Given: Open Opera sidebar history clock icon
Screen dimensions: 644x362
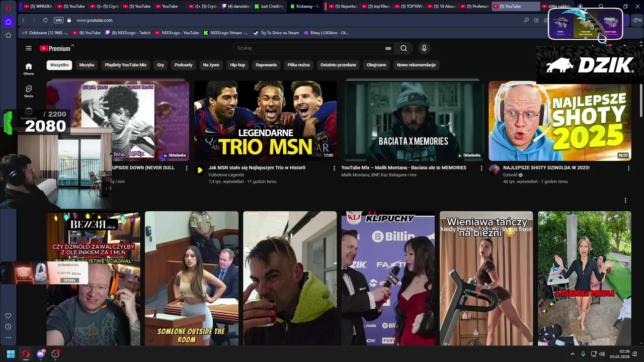Looking at the screenshot, I should 8,327.
